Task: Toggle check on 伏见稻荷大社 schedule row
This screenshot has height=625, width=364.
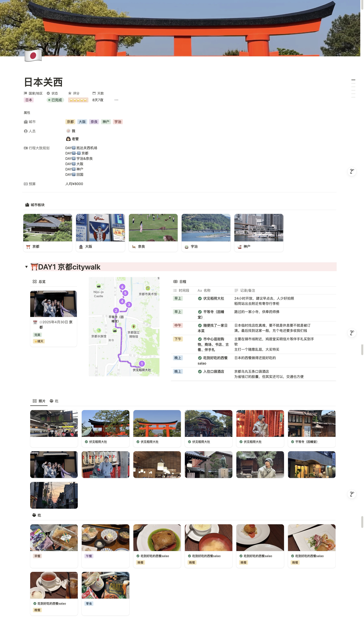Action: [x=200, y=298]
